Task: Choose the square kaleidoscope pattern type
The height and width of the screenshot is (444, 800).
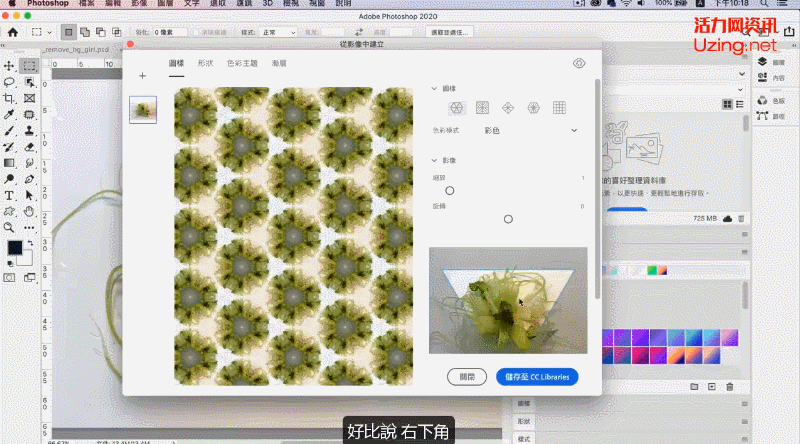Action: [x=482, y=108]
